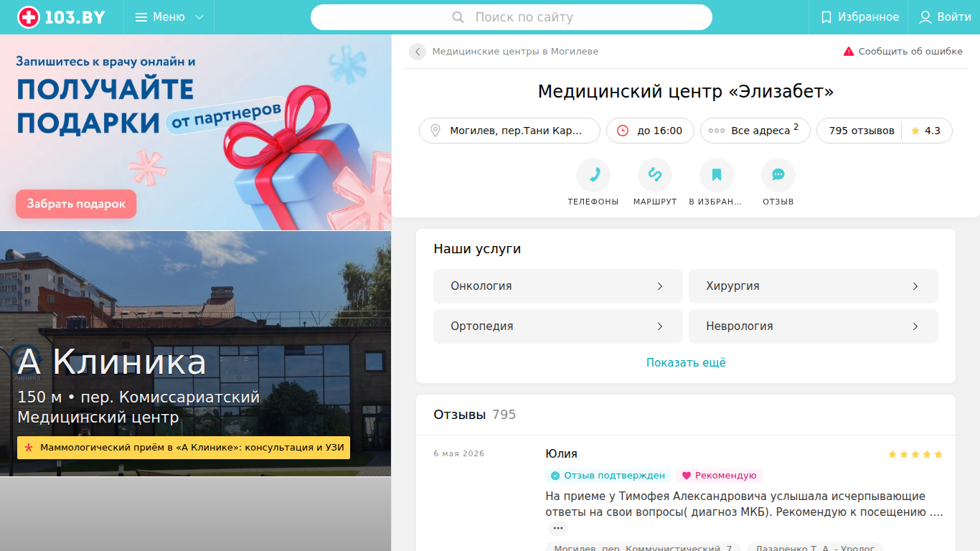This screenshot has height=551, width=980.
Task: Click Показать ещё under services
Action: click(x=686, y=363)
